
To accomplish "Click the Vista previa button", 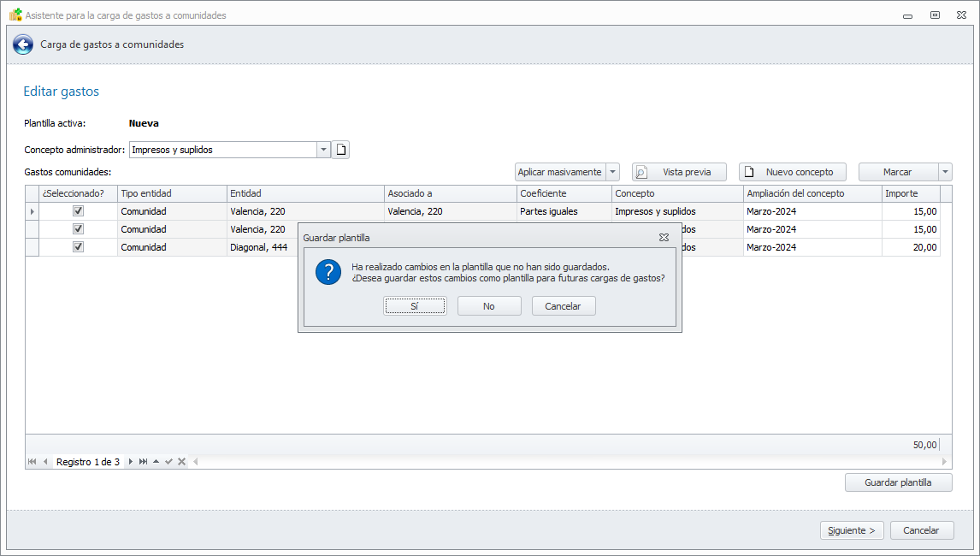I will 679,172.
